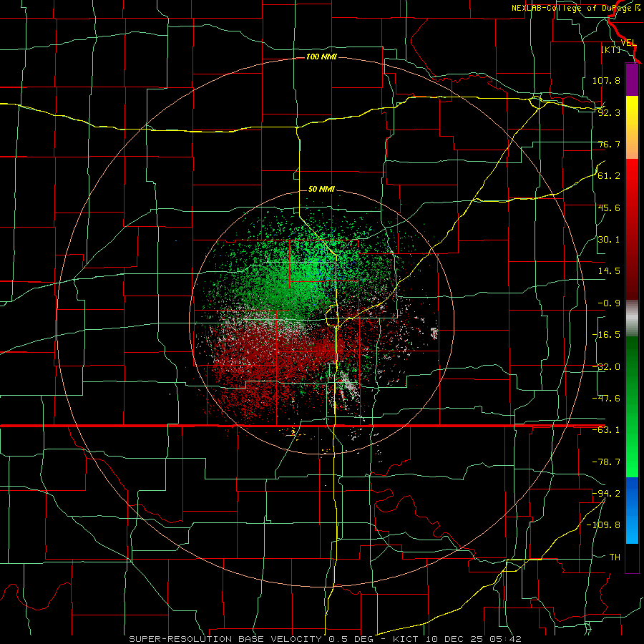Select the 107.8 value on velocity scale

606,80
